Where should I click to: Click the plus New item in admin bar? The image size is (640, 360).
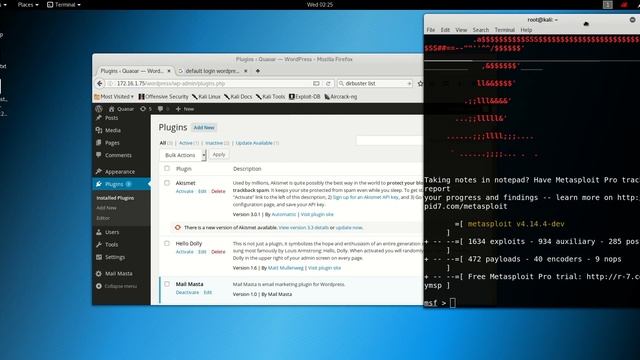185,109
